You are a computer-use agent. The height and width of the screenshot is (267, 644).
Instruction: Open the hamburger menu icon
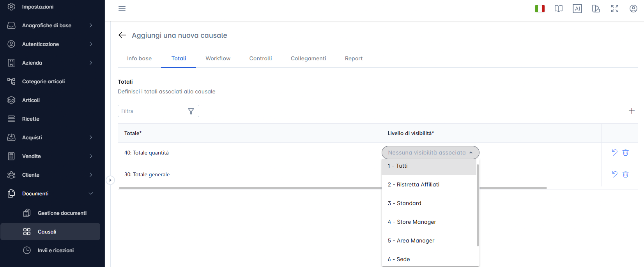(x=122, y=9)
